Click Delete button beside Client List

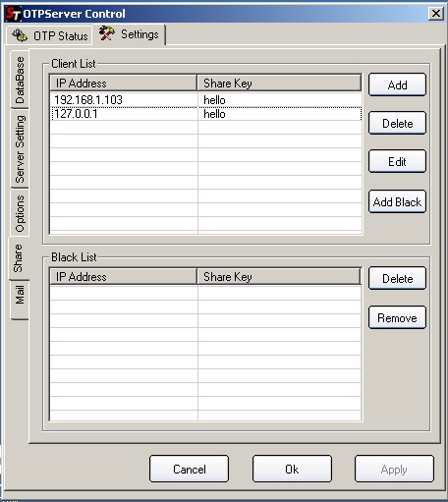click(397, 123)
